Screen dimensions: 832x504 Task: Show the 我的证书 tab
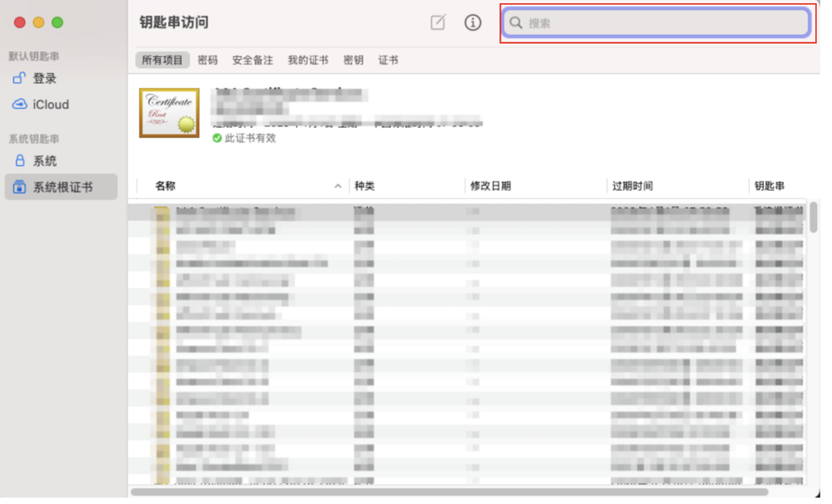point(308,60)
